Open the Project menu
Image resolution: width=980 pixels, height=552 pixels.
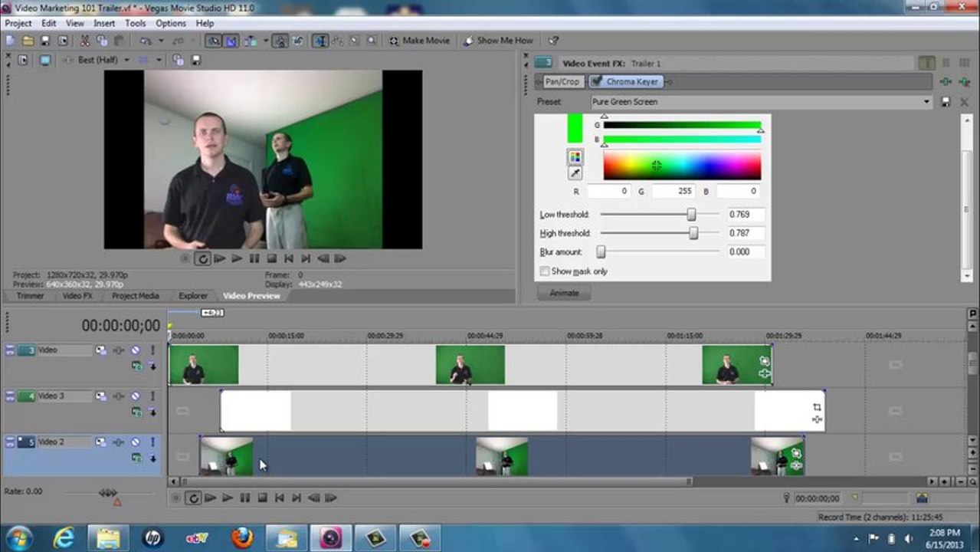point(18,24)
